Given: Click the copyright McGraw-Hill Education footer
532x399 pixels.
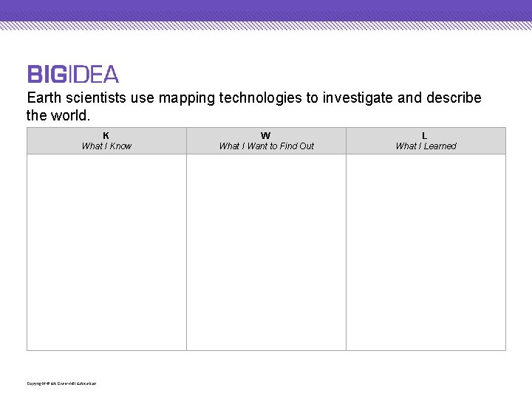Looking at the screenshot, I should coord(61,383).
